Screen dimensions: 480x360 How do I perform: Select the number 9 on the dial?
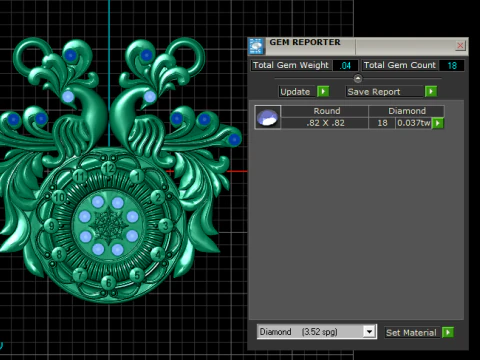(x=52, y=226)
